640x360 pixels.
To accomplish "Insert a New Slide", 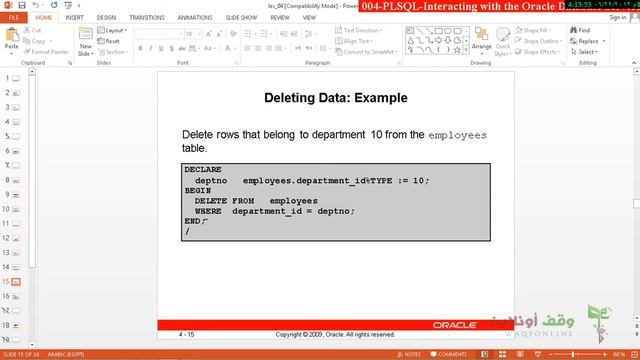I will tap(86, 42).
